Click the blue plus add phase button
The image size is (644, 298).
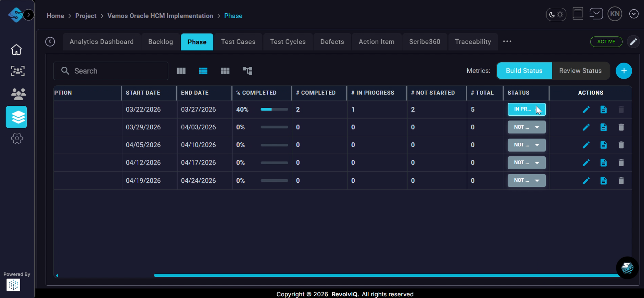tap(624, 71)
